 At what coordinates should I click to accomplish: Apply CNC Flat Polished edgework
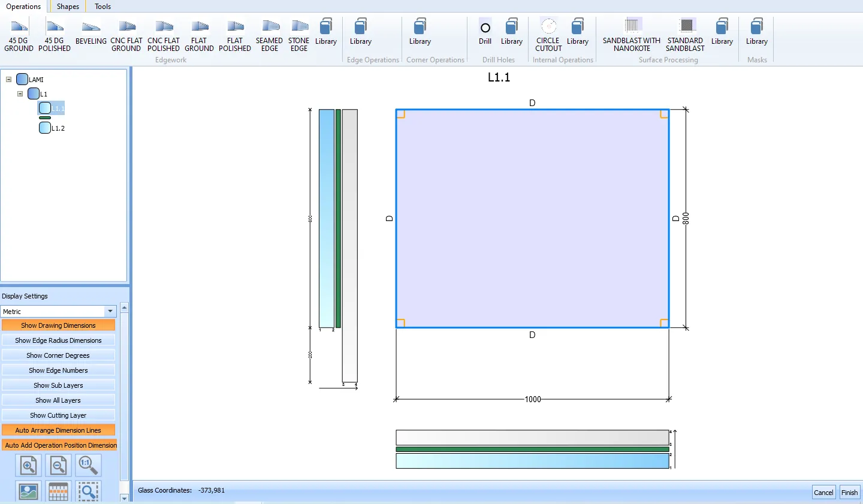click(x=164, y=35)
